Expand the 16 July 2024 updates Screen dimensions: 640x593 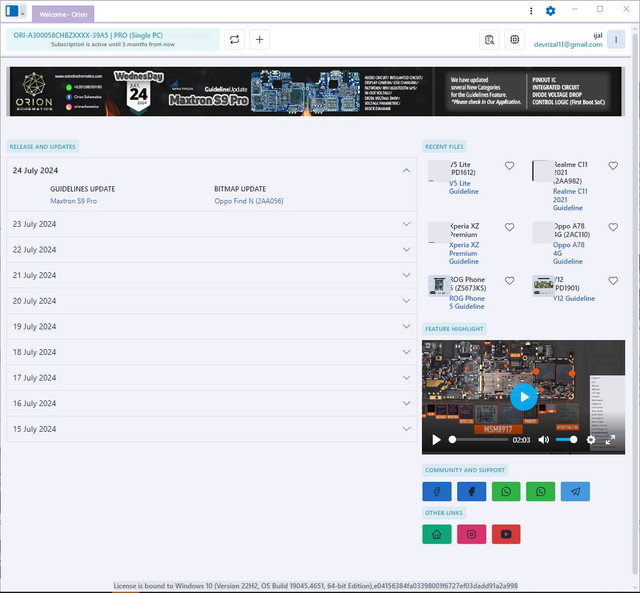pos(211,403)
